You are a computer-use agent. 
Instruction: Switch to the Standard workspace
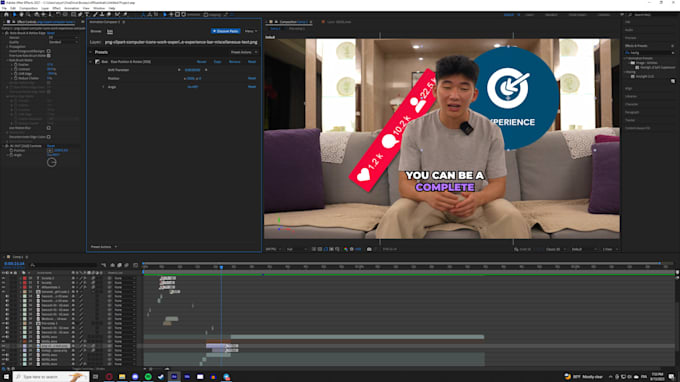point(552,15)
